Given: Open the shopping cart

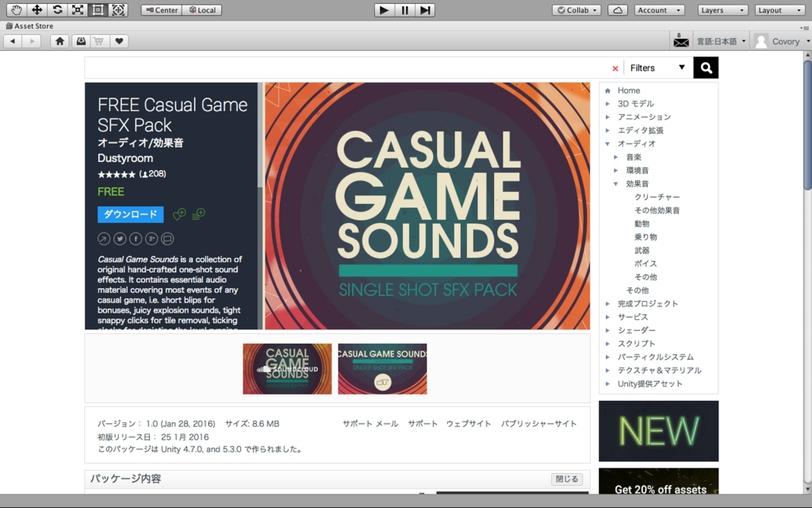Looking at the screenshot, I should [x=99, y=41].
